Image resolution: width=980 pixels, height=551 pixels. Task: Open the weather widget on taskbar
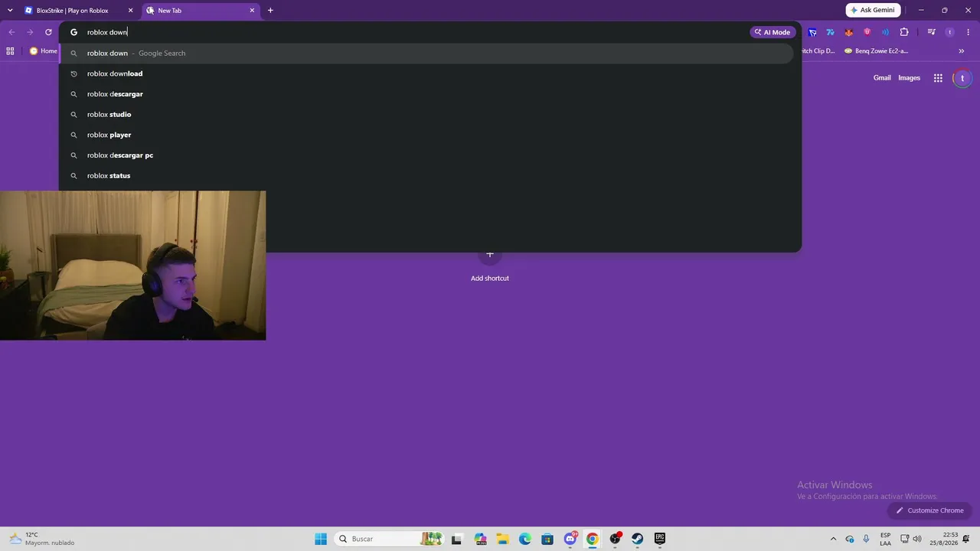(x=42, y=539)
